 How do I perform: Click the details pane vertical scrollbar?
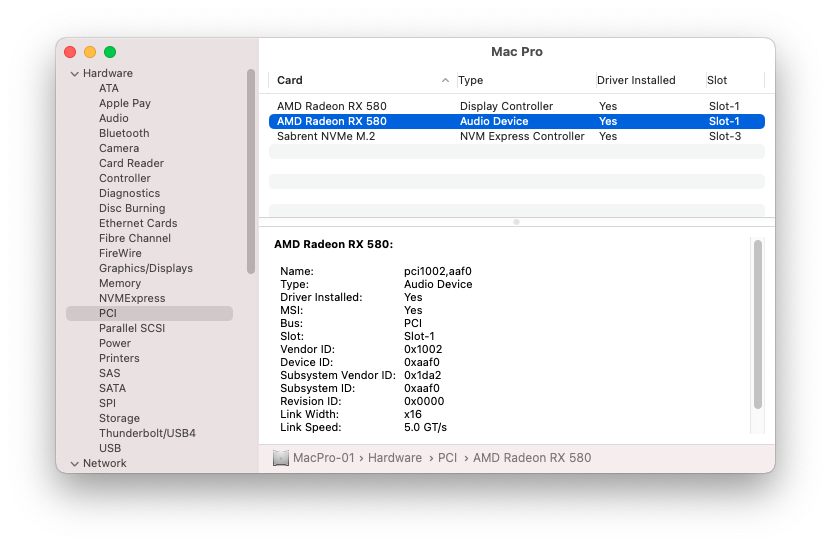click(758, 324)
